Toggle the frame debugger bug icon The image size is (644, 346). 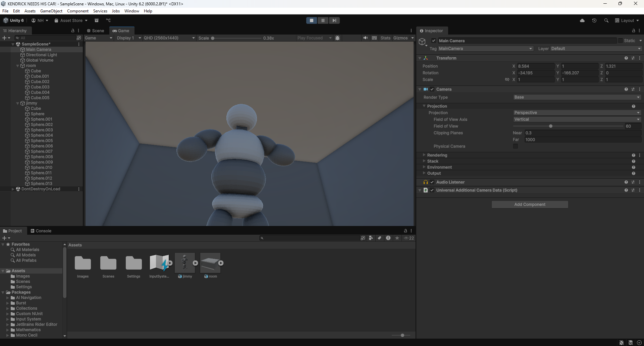click(x=337, y=38)
